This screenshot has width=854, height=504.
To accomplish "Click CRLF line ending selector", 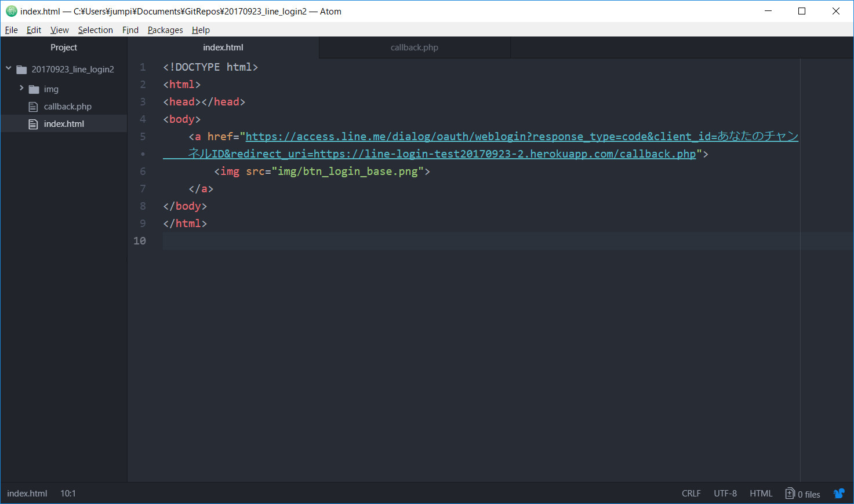I will pyautogui.click(x=691, y=494).
